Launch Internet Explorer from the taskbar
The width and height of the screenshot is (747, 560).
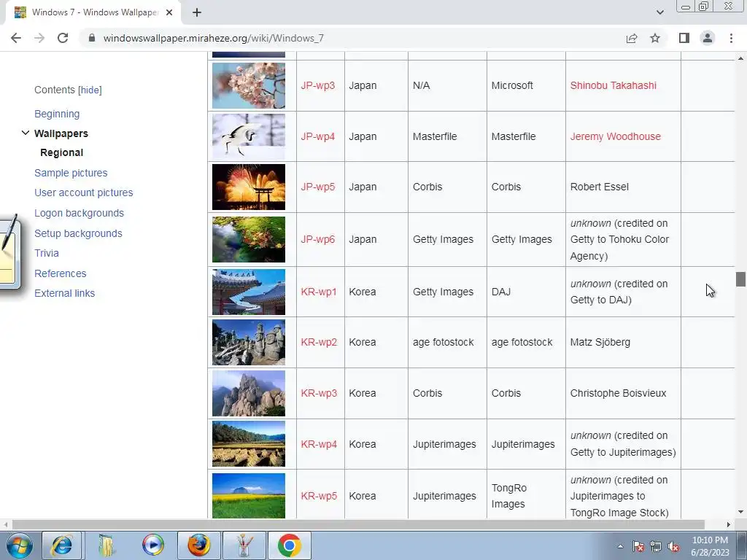click(x=62, y=545)
